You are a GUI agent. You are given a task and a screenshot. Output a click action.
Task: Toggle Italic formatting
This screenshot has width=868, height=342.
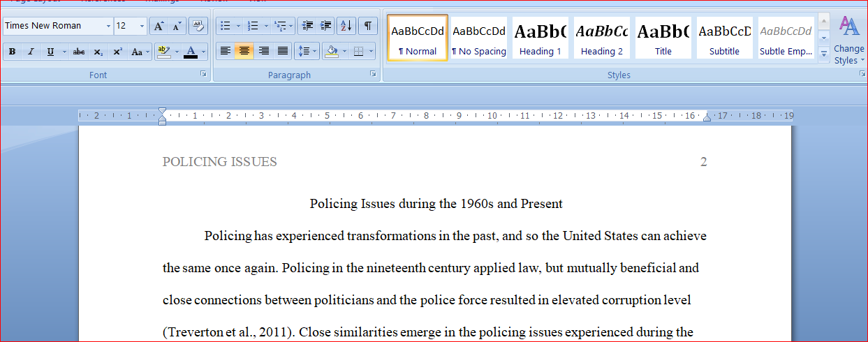point(31,52)
